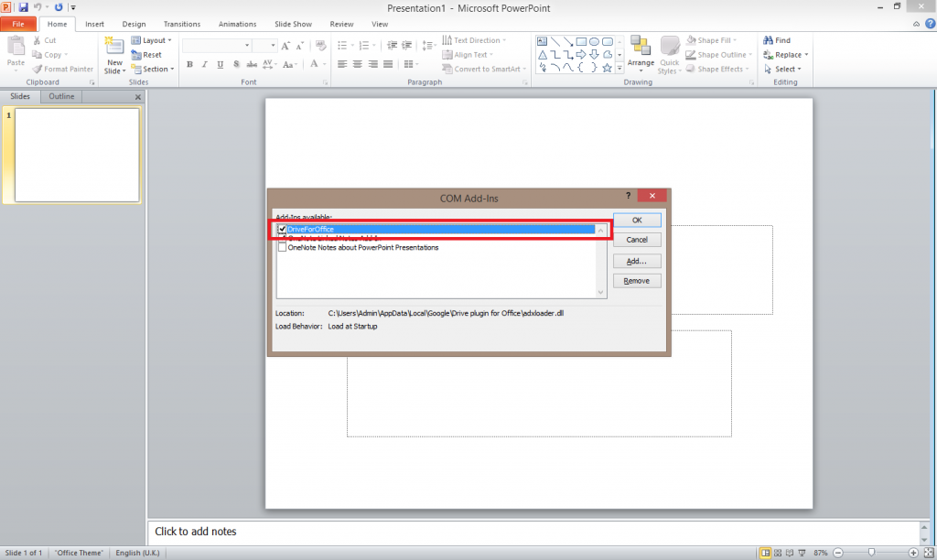Switch to Reading View icon
The width and height of the screenshot is (937, 560).
pyautogui.click(x=790, y=553)
